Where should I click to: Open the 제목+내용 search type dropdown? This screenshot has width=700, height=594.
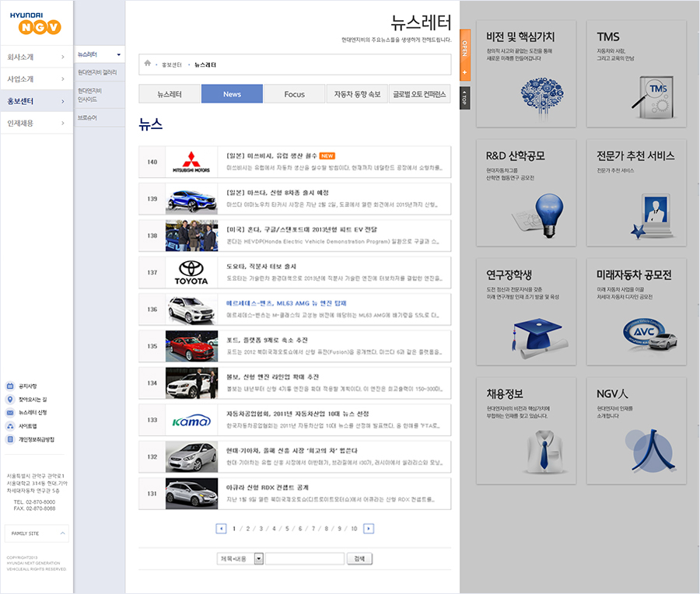pyautogui.click(x=240, y=559)
